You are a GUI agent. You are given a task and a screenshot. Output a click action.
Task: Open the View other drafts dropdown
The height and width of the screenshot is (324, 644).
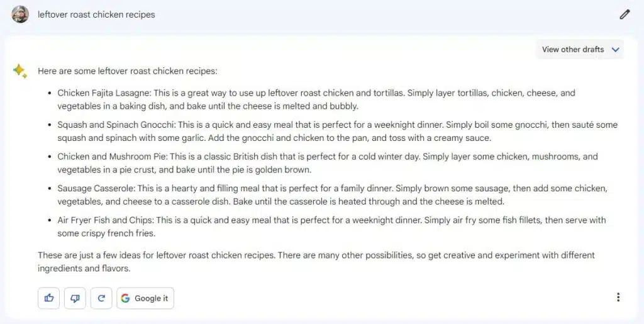(573, 49)
